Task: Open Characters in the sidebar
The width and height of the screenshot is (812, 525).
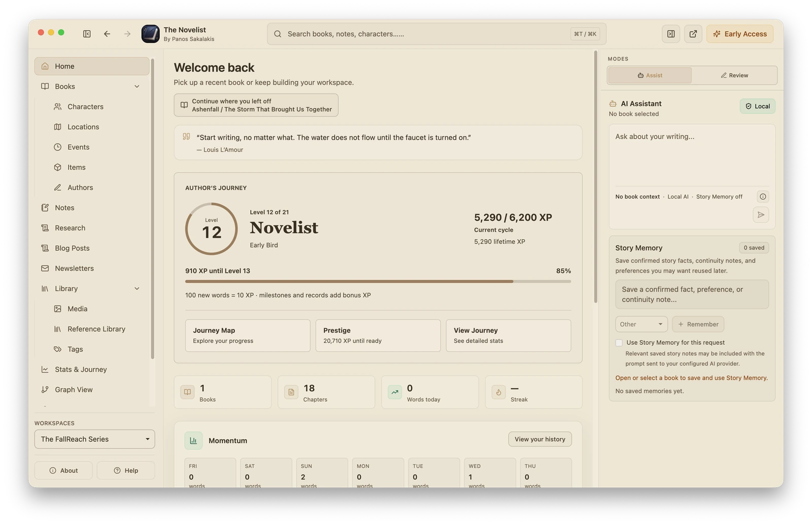Action: [x=92, y=107]
